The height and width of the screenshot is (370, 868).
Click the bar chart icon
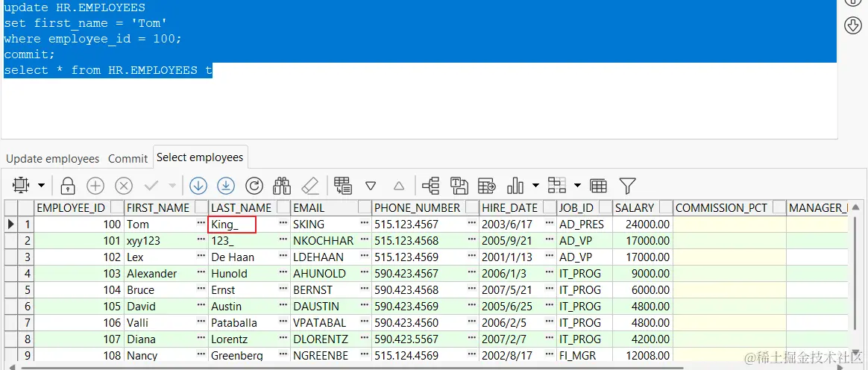(x=515, y=186)
